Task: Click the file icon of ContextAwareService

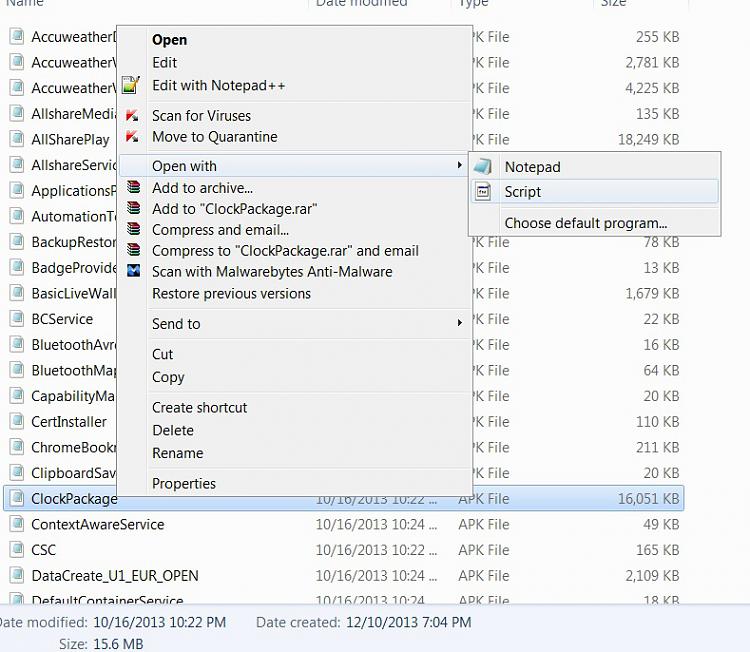Action: pos(17,524)
